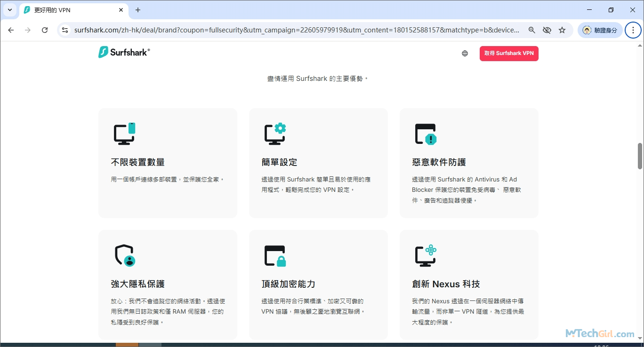Viewport: 644px width, 347px height.
Task: Click the Nexus technology monitor icon
Action: tap(426, 256)
